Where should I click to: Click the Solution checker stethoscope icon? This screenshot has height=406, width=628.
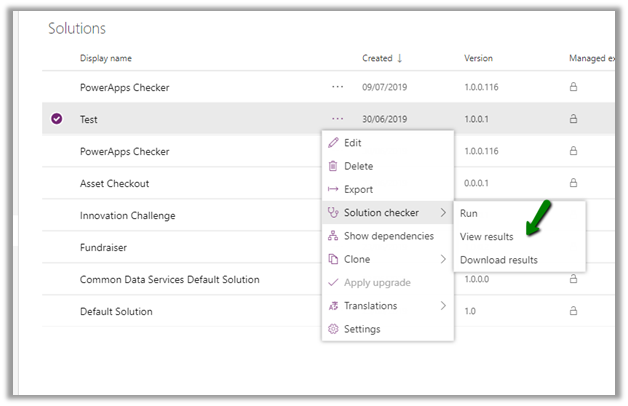(x=334, y=212)
